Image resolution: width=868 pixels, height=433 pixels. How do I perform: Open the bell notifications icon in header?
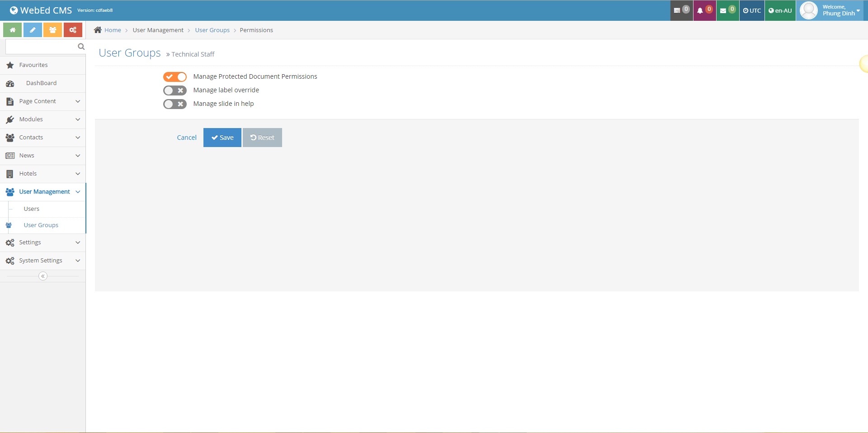(704, 10)
